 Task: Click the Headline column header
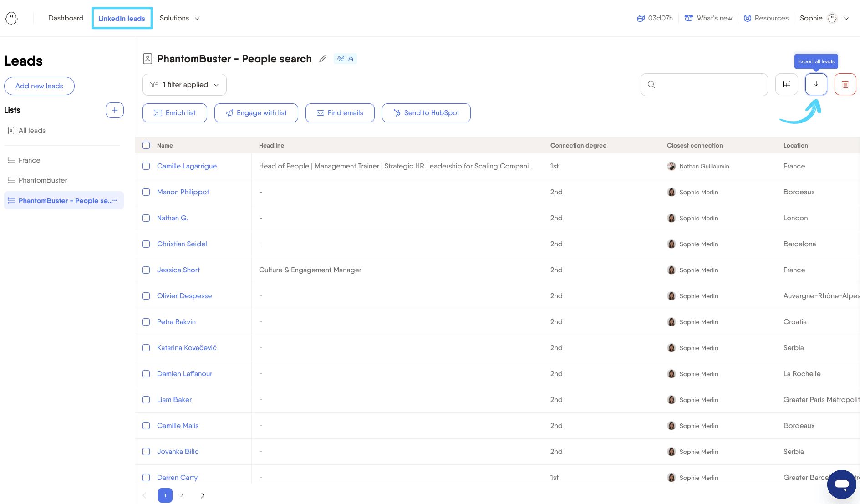271,145
